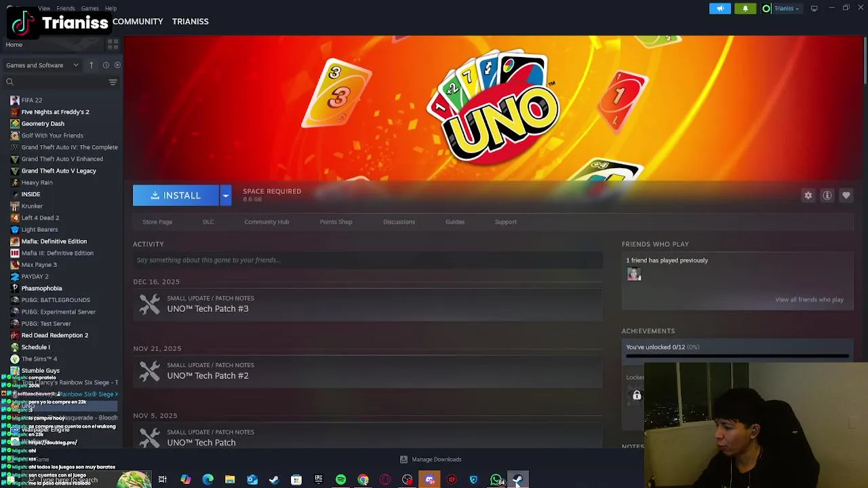Open the Help menu

(111, 8)
